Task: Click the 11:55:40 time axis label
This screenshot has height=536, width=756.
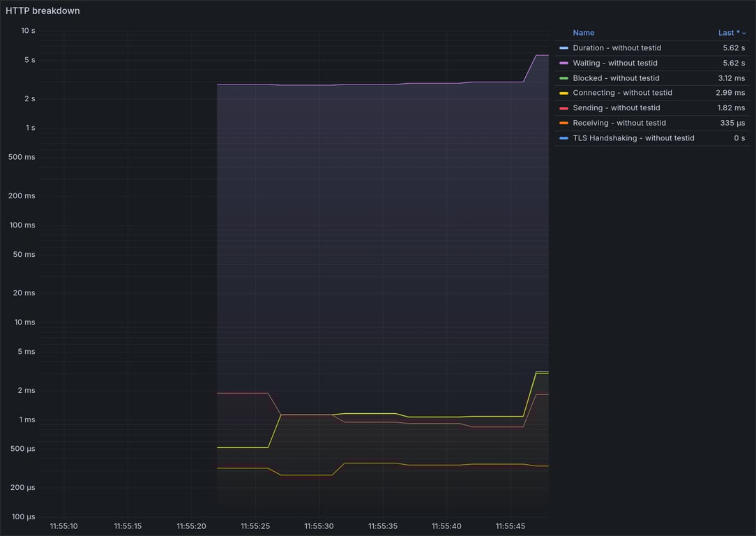Action: (x=446, y=526)
